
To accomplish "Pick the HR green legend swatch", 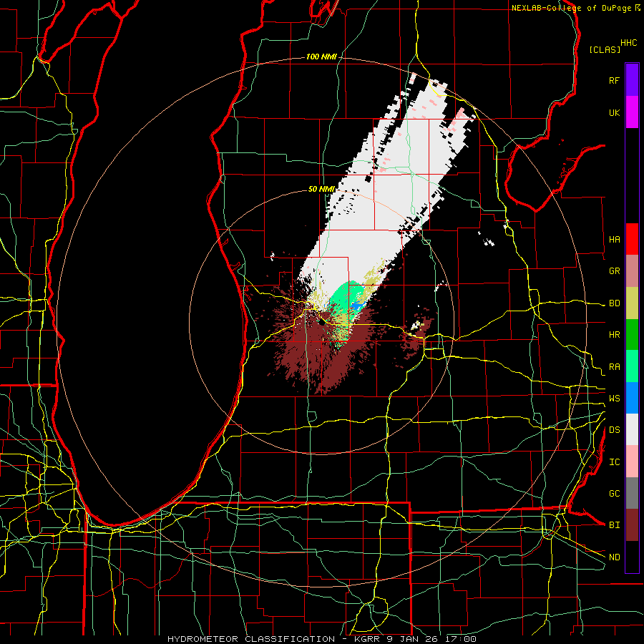I will pos(632,335).
